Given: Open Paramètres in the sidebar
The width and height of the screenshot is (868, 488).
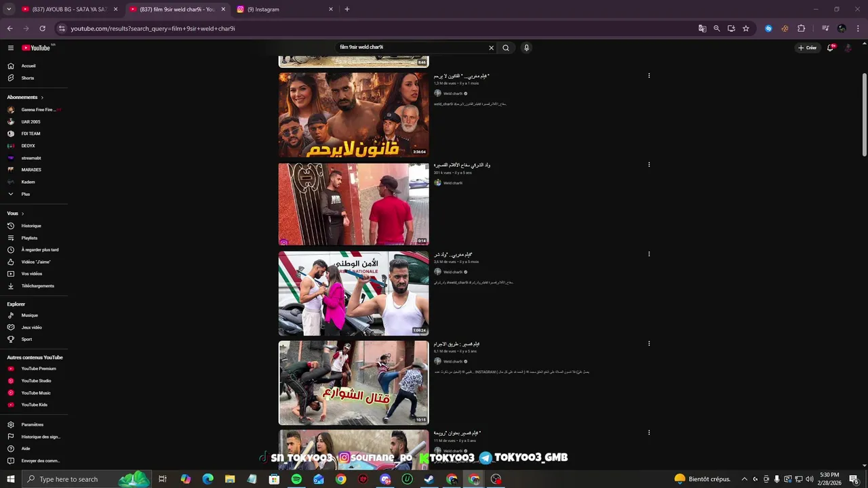Looking at the screenshot, I should coord(34,424).
